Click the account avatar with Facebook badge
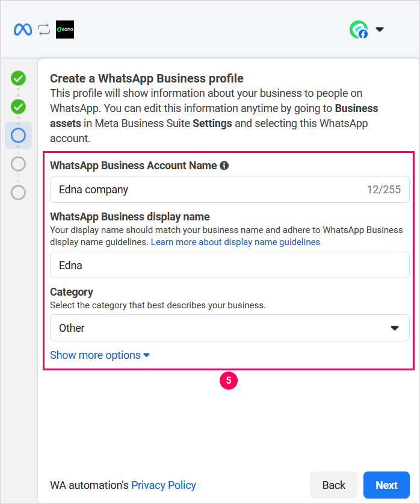The height and width of the screenshot is (504, 420). point(359,30)
